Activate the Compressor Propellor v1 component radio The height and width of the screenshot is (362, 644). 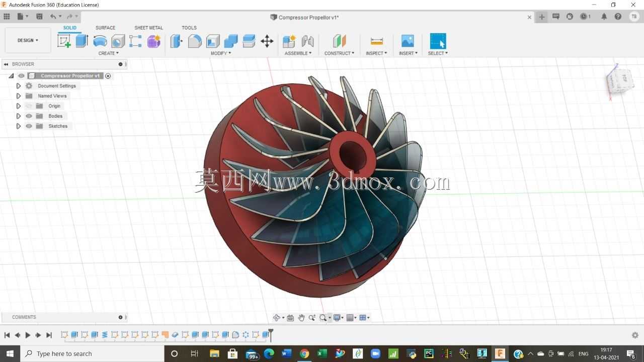point(108,76)
